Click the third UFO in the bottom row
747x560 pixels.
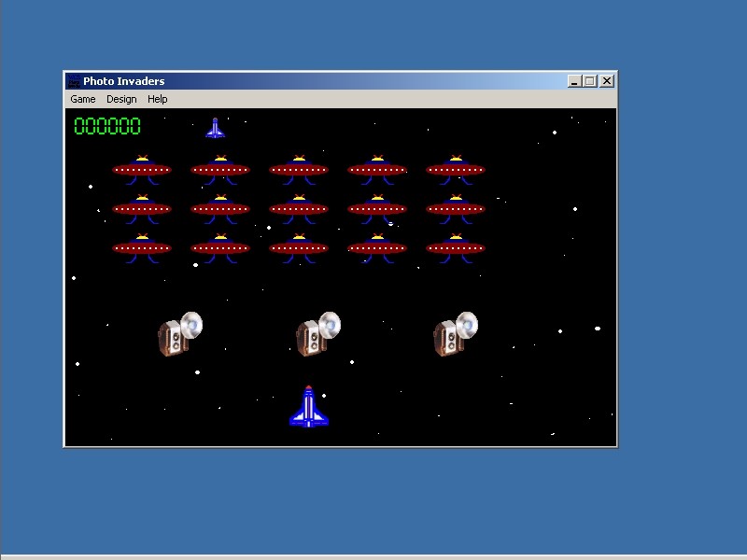pos(299,248)
